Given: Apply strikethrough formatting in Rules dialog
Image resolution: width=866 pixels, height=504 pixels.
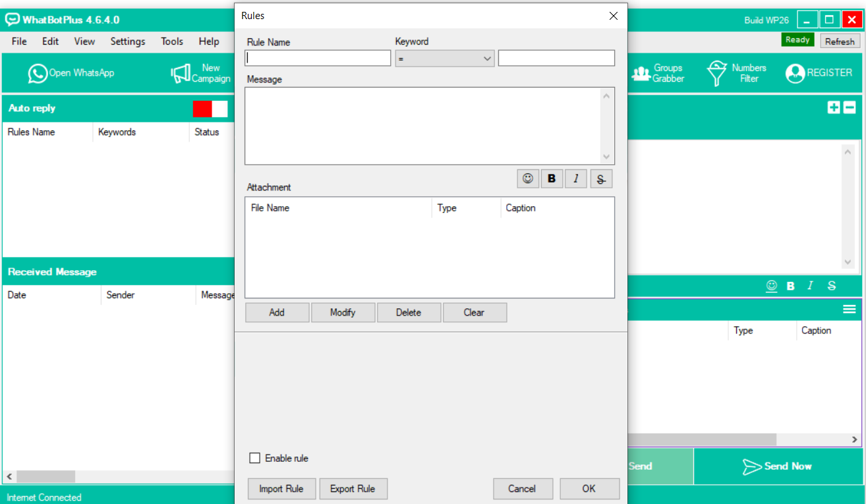Looking at the screenshot, I should 600,179.
